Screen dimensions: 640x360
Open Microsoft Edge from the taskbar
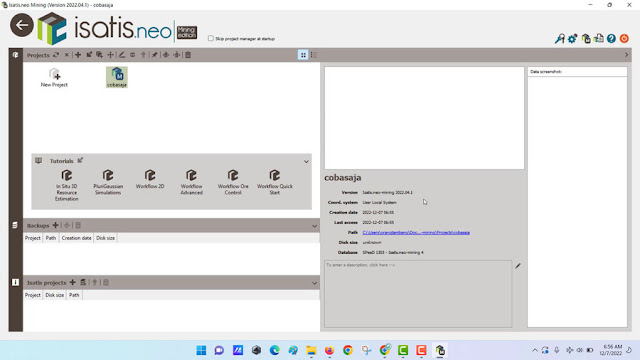275,350
